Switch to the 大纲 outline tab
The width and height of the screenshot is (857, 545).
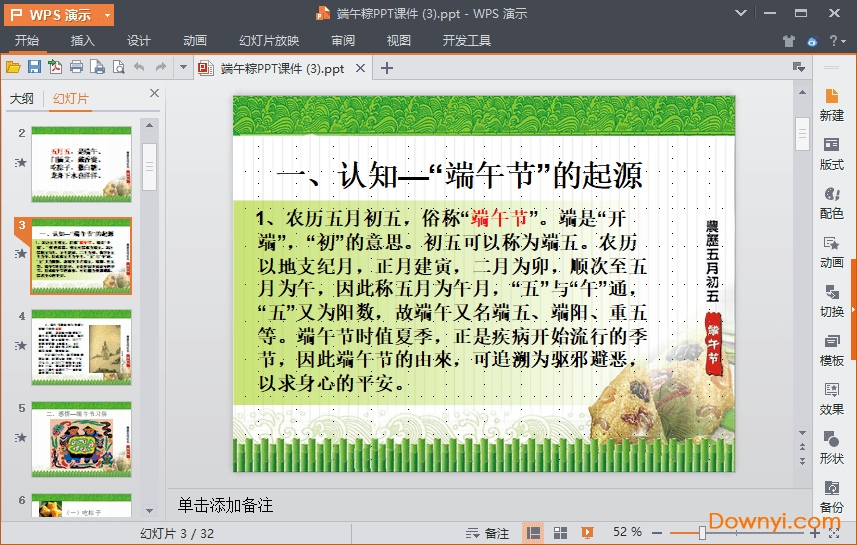pos(22,98)
